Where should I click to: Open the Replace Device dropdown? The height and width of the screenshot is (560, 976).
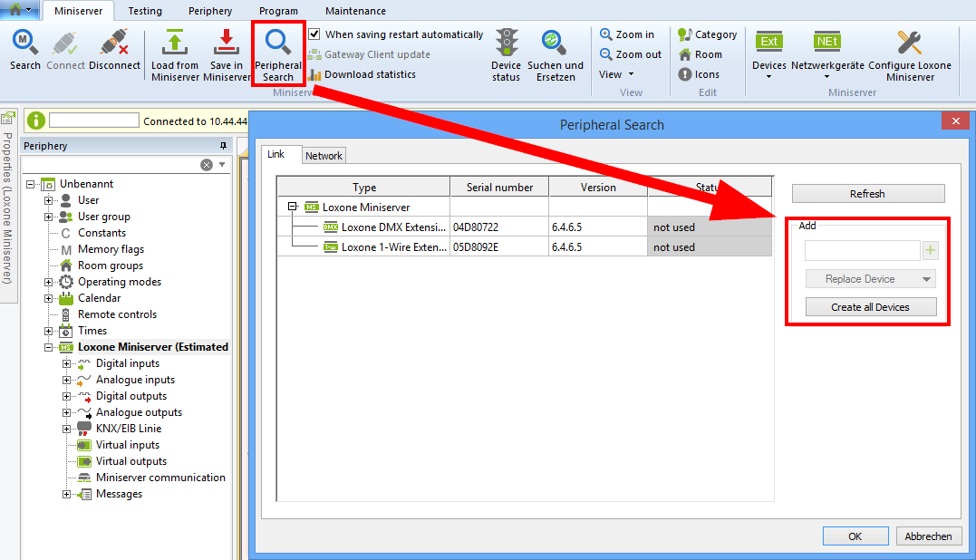point(870,279)
